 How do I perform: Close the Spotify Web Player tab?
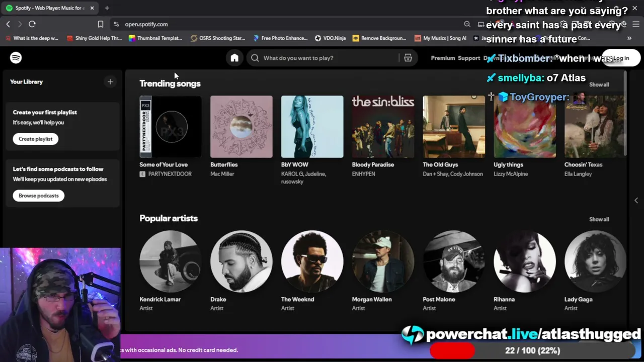(x=92, y=8)
